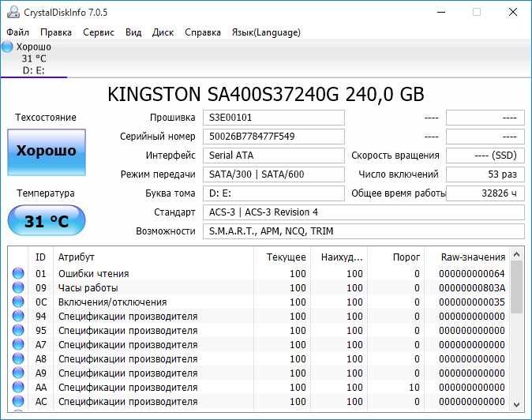The image size is (532, 420).
Task: Click the big Хорошо health status button
Action: (47, 152)
